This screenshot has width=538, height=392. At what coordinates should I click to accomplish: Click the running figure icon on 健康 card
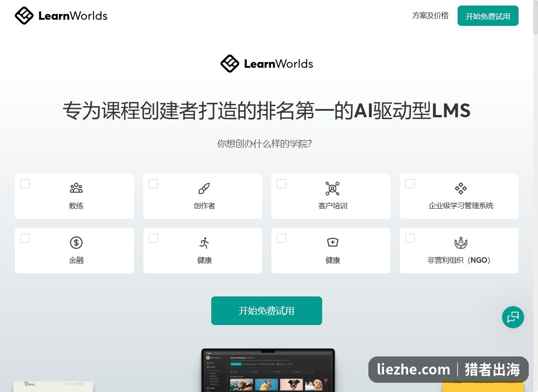click(204, 243)
